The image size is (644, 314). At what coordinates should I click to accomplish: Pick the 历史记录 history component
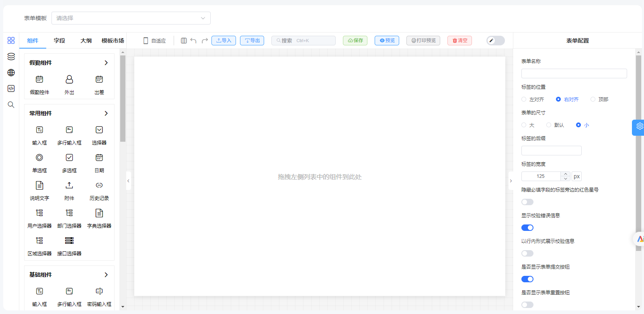pyautogui.click(x=99, y=190)
